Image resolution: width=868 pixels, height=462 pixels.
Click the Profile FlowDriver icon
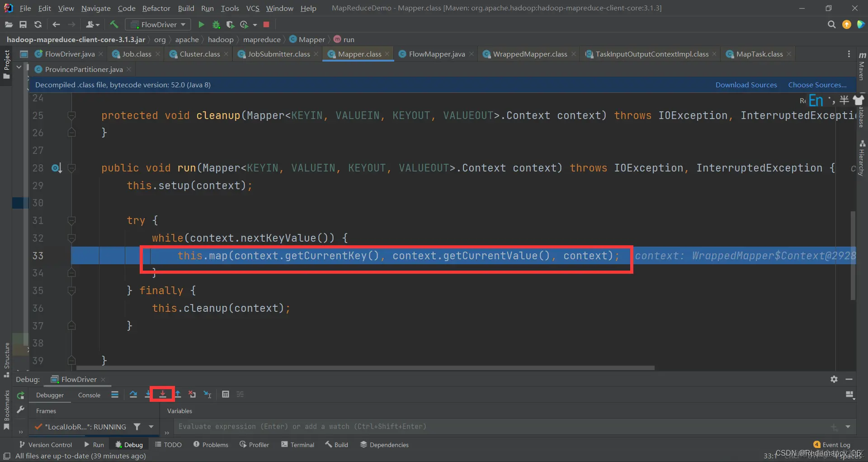(244, 24)
